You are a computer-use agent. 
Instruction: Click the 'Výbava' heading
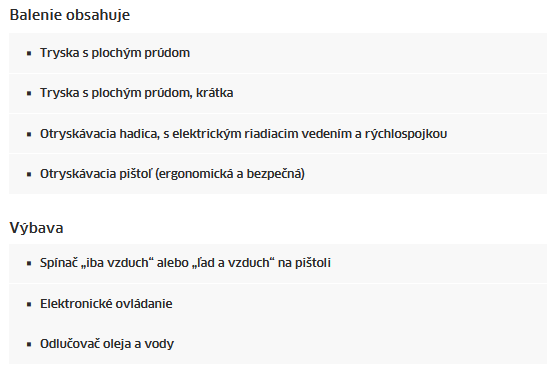(36, 228)
